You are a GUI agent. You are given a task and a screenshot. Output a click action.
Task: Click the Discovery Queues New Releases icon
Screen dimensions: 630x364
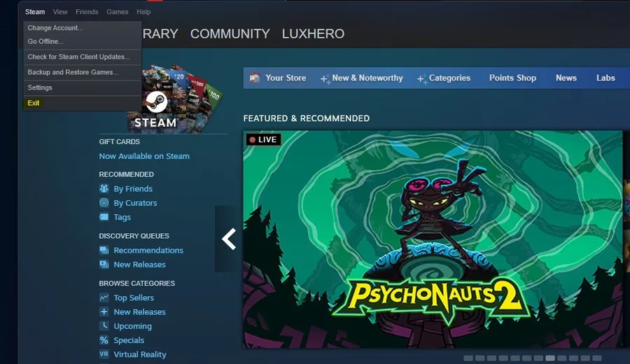click(x=104, y=265)
